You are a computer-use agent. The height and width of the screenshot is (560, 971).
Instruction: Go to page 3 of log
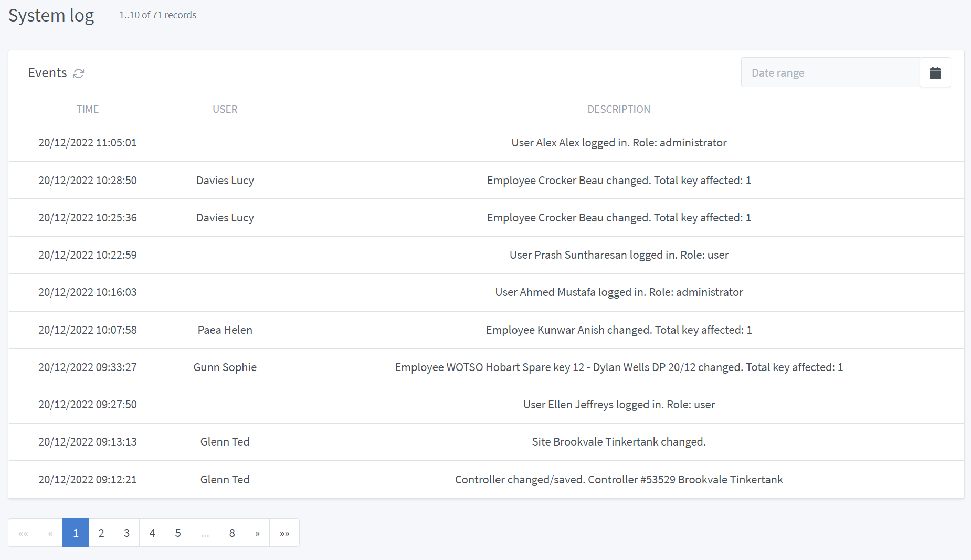[126, 533]
